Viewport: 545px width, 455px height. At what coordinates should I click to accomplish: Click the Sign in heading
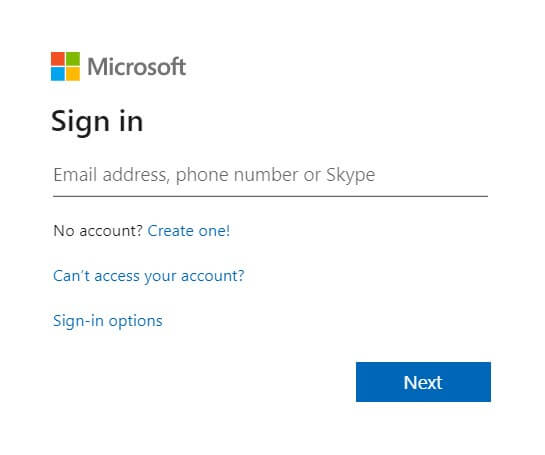97,122
